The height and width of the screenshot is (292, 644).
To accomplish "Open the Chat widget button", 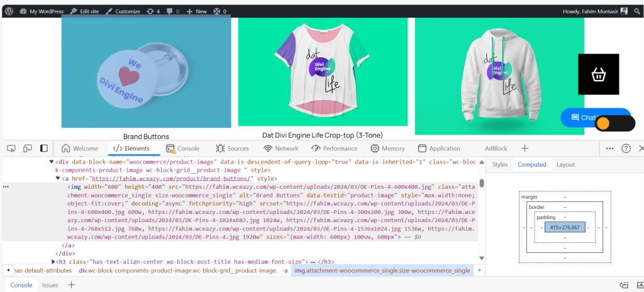I will tap(580, 118).
